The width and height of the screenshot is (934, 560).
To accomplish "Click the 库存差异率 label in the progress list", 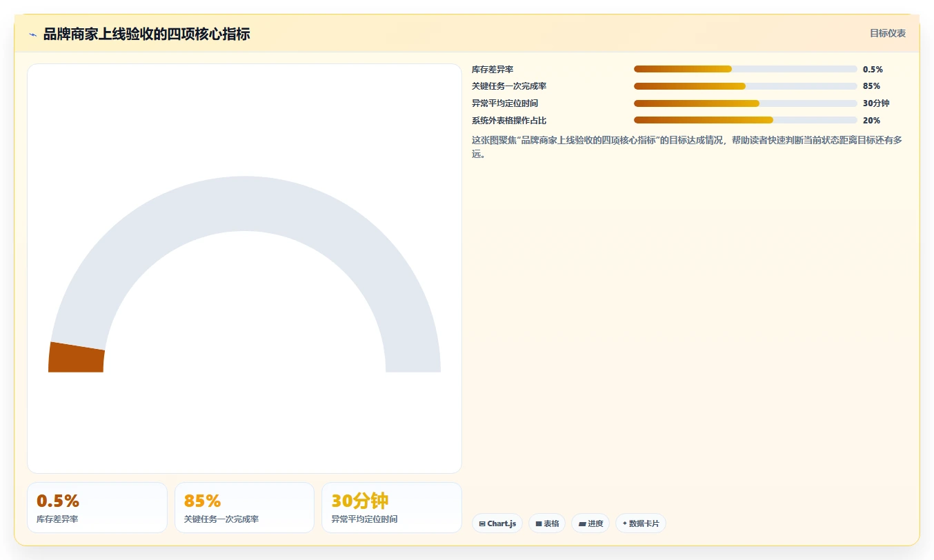I will [x=493, y=70].
